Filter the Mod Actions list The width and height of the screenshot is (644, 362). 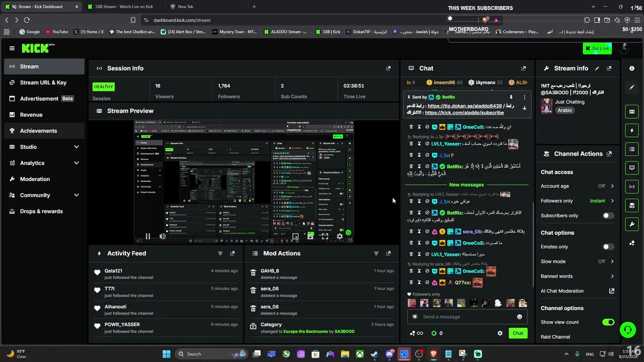click(x=376, y=253)
